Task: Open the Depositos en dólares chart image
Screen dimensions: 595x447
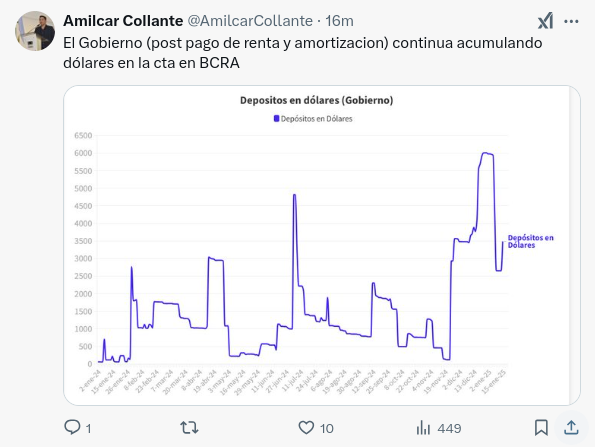Action: click(x=322, y=246)
